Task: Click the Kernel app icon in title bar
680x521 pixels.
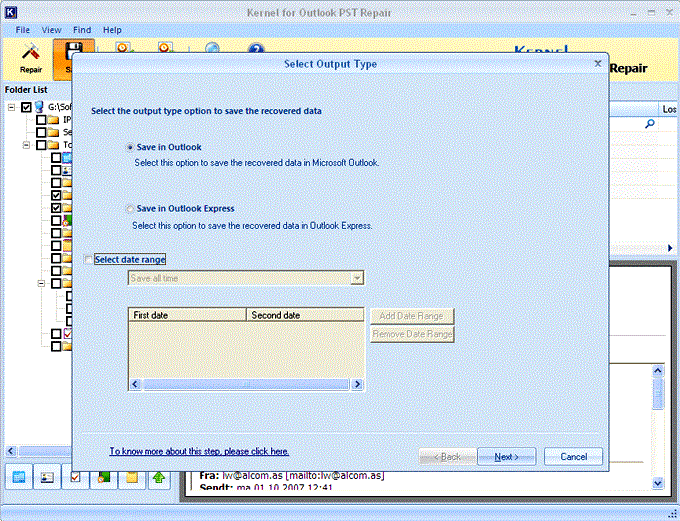Action: (x=10, y=12)
